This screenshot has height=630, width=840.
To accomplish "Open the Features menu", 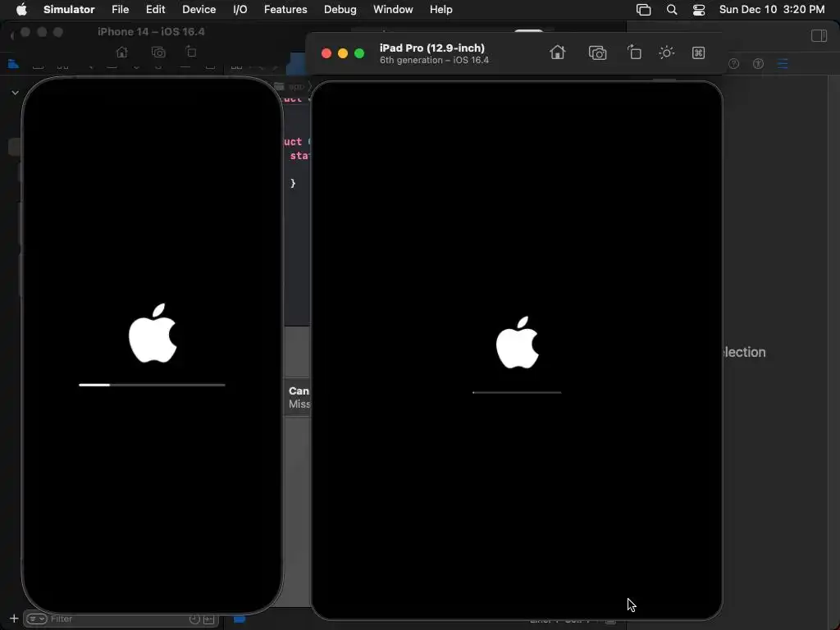I will (285, 10).
